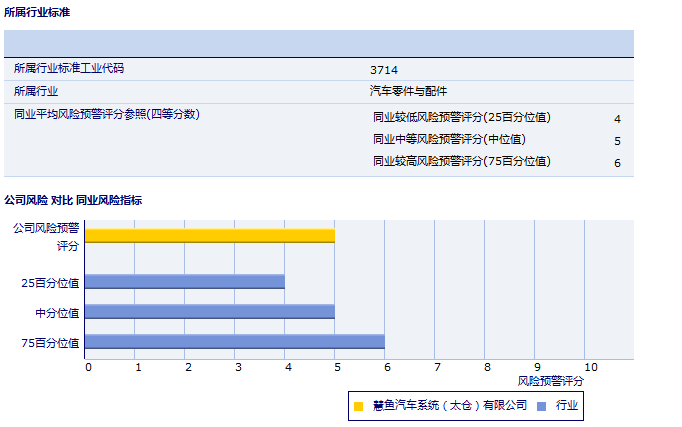Viewport: 682px width, 427px height.
Task: Click the blue 行业 legend swatch
Action: 541,406
